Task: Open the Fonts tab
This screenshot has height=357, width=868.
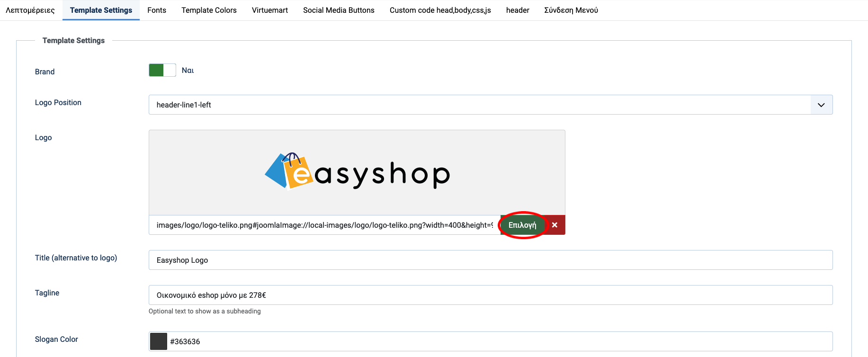Action: coord(157,10)
